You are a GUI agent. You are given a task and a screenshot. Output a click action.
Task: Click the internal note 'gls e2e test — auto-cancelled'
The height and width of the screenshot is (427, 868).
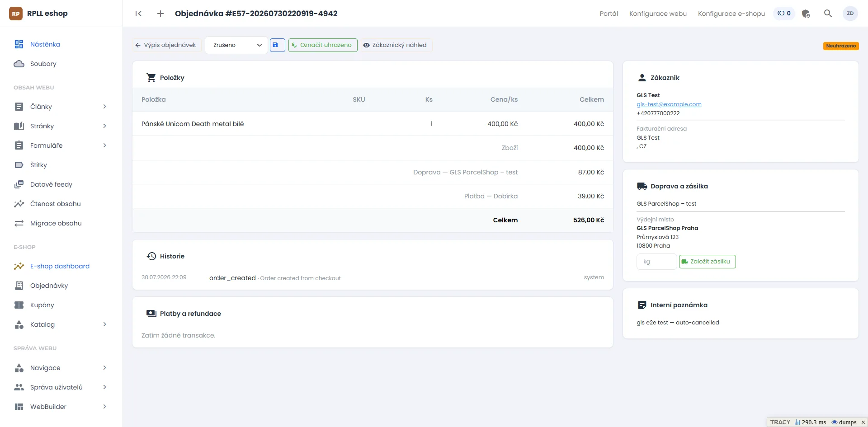point(678,323)
